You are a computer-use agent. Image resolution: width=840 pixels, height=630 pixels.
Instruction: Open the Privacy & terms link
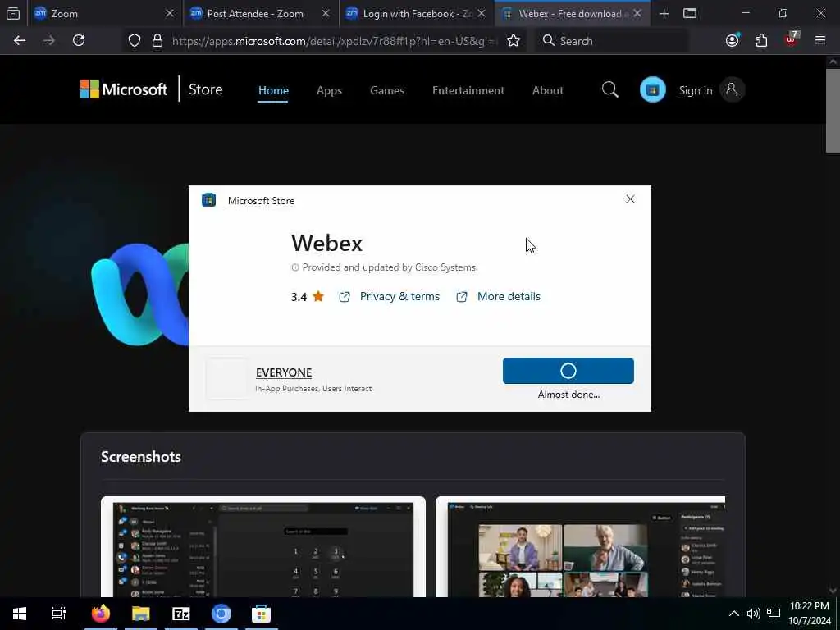click(399, 296)
